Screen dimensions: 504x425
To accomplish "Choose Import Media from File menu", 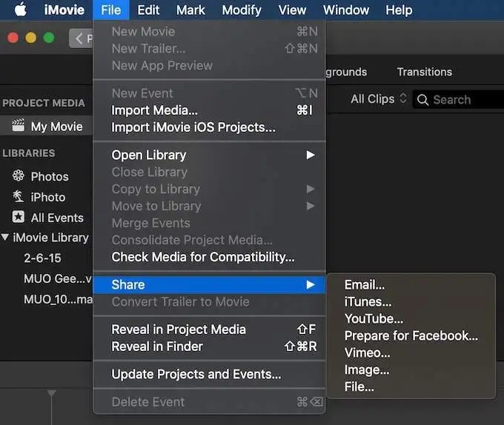I will coord(209,110).
